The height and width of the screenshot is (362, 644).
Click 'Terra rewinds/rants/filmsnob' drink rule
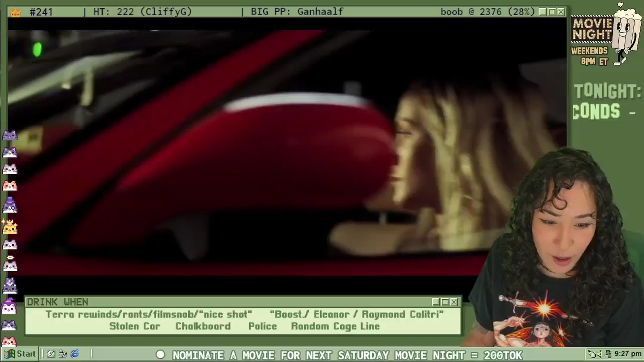149,314
